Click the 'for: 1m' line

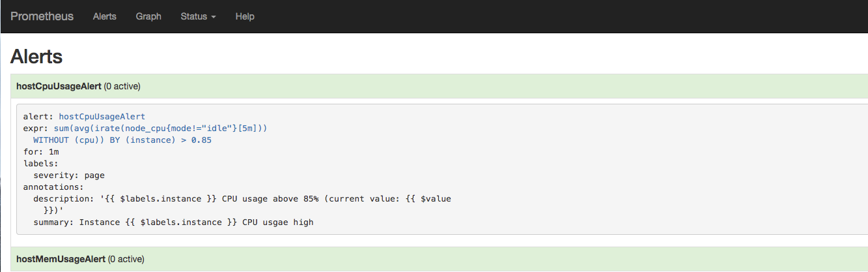(41, 152)
